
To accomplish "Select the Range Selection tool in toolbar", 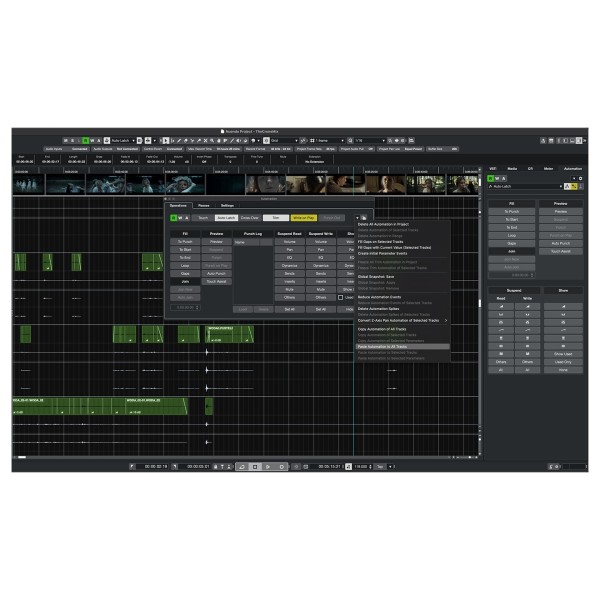I will [x=173, y=141].
